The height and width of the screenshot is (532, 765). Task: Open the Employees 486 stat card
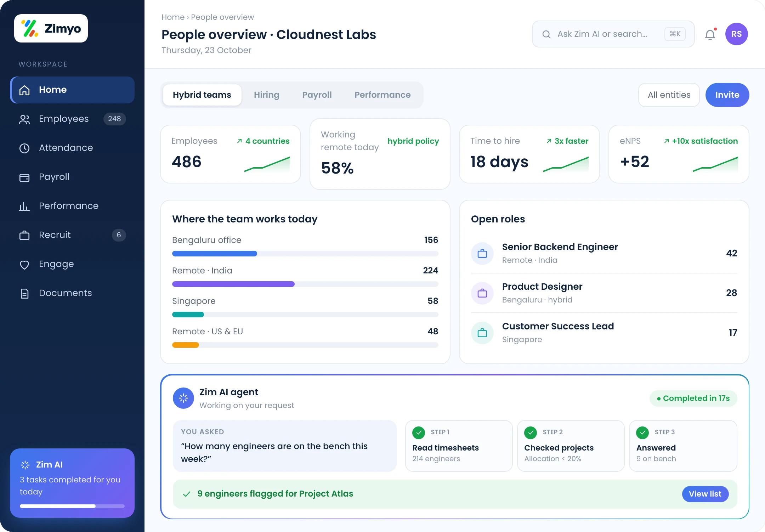[x=231, y=154]
